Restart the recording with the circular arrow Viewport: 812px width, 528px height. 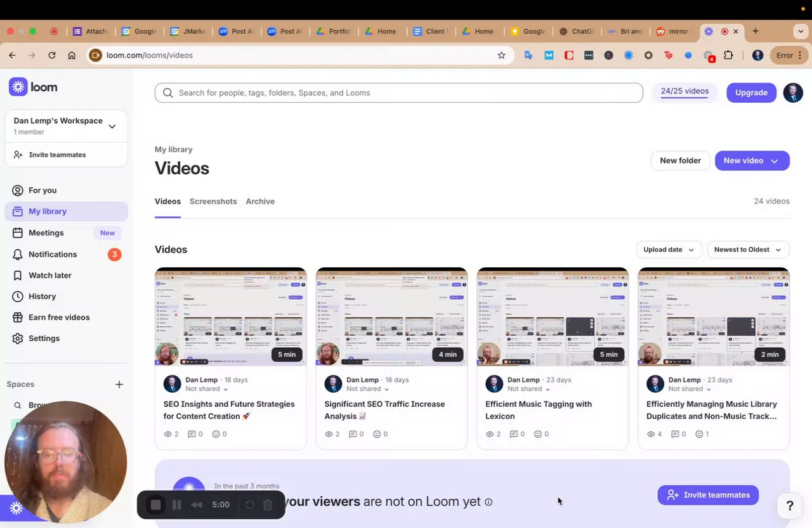click(x=250, y=505)
